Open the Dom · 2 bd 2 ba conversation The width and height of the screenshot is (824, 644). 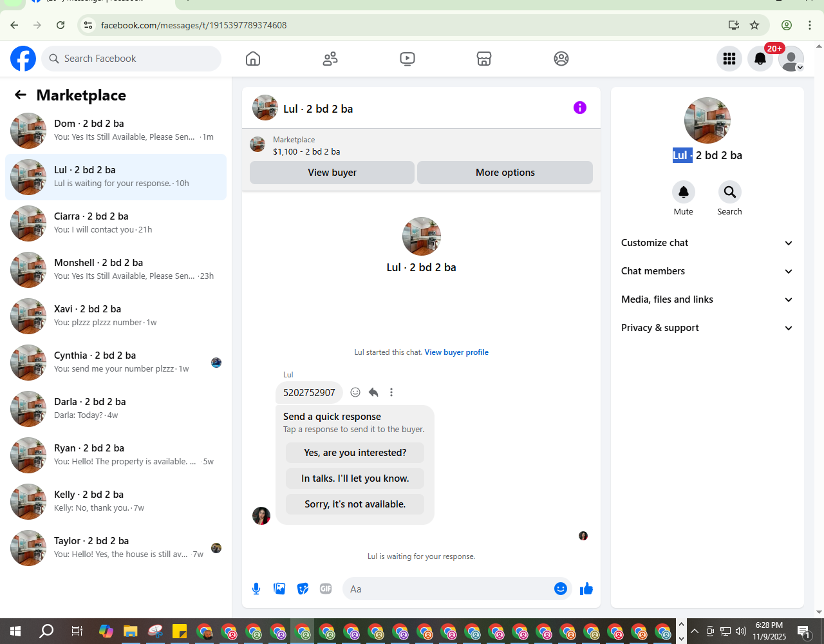pyautogui.click(x=116, y=131)
